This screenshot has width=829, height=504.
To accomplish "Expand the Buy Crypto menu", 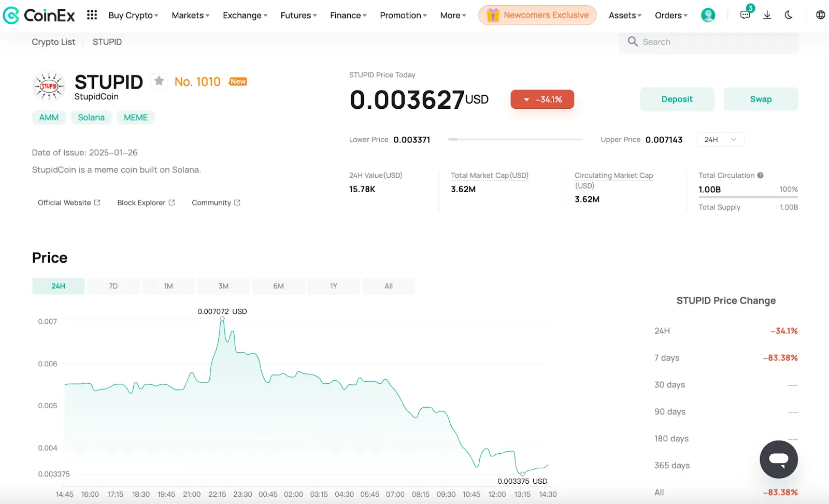I will [x=133, y=16].
